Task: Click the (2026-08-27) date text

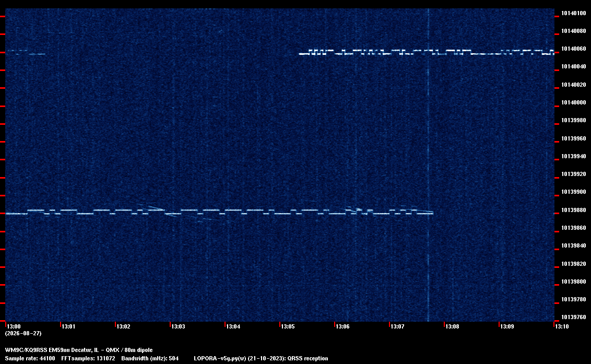Action: [x=23, y=333]
